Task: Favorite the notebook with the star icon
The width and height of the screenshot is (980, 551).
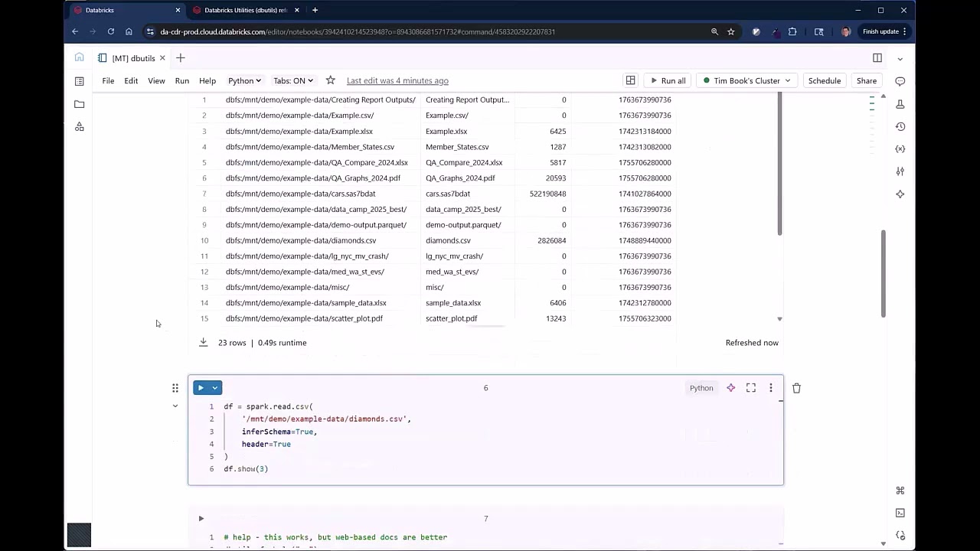Action: pos(330,80)
